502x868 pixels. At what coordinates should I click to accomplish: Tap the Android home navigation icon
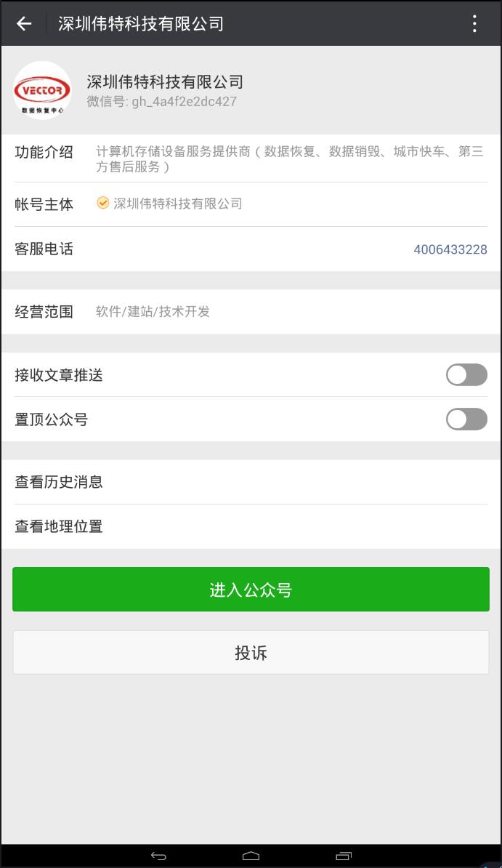click(251, 855)
